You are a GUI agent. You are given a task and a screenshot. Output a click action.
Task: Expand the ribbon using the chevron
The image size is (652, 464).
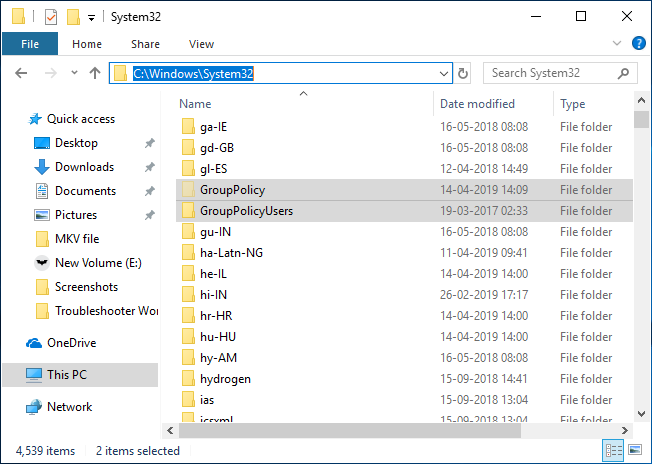point(618,44)
